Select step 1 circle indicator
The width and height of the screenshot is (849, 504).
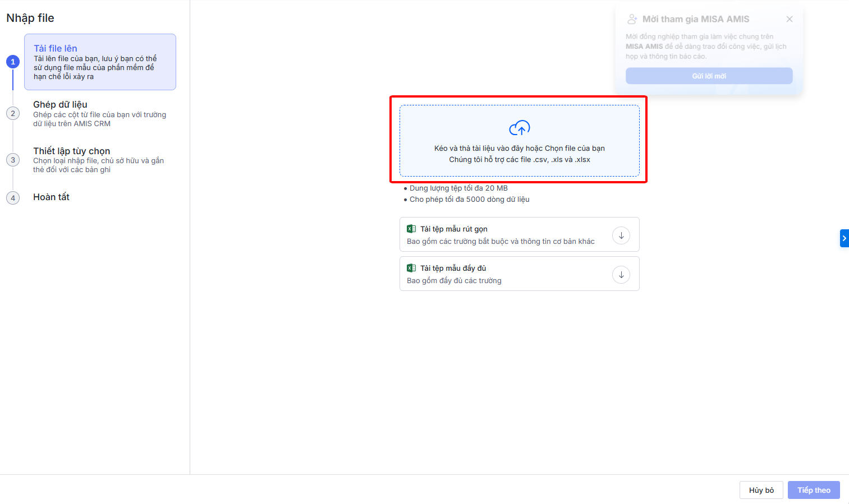pyautogui.click(x=13, y=62)
